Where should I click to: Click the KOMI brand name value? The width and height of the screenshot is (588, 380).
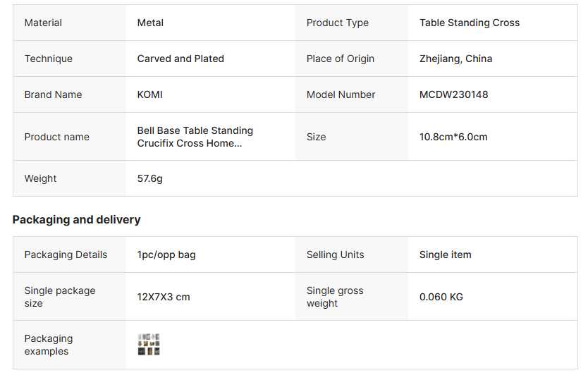[x=149, y=94]
